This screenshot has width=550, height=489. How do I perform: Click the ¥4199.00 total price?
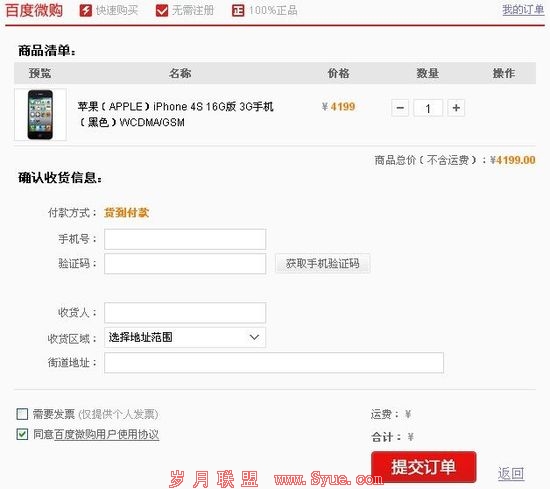tap(512, 160)
